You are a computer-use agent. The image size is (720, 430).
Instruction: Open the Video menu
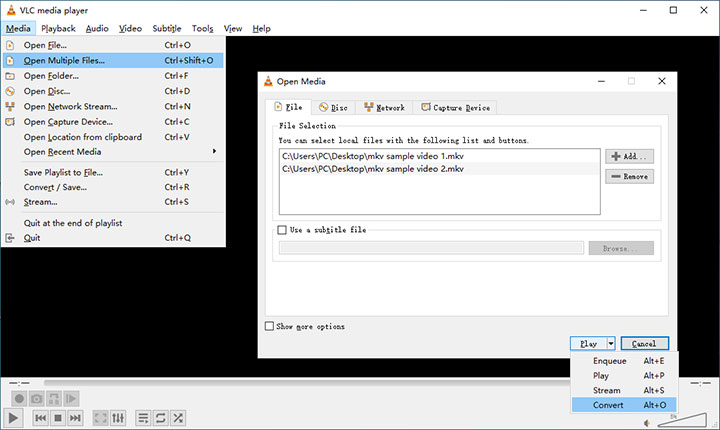coord(130,28)
